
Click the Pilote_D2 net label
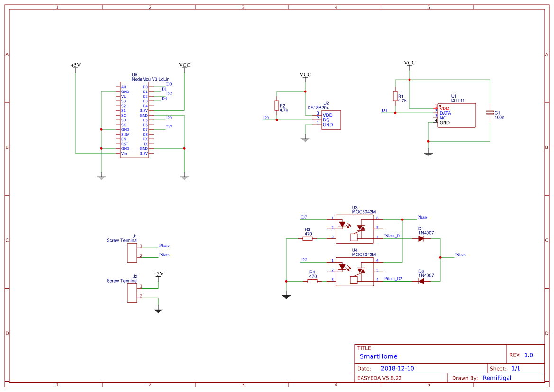coord(393,279)
